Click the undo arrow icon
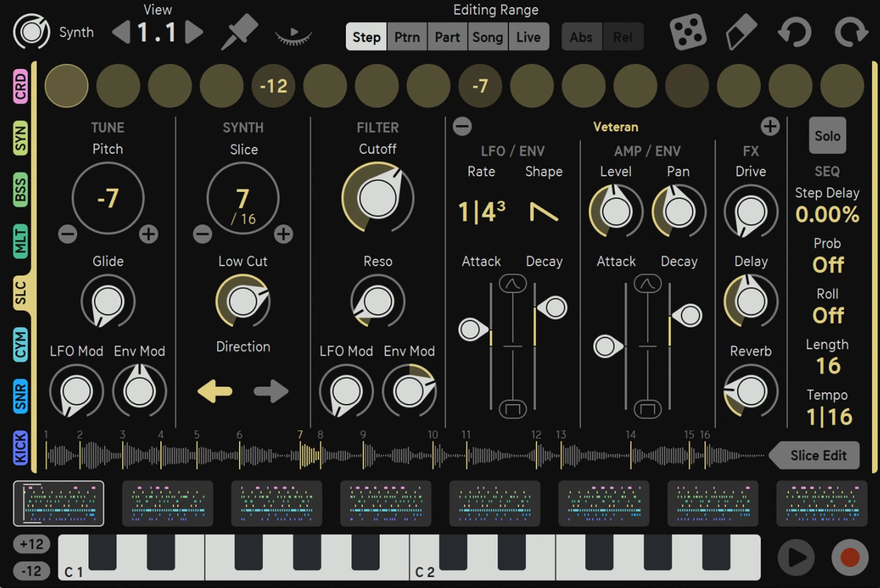Viewport: 880px width, 588px height. tap(795, 32)
